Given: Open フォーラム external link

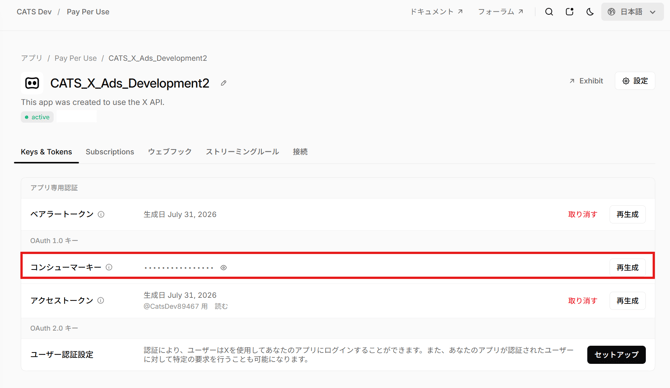Looking at the screenshot, I should coord(500,12).
